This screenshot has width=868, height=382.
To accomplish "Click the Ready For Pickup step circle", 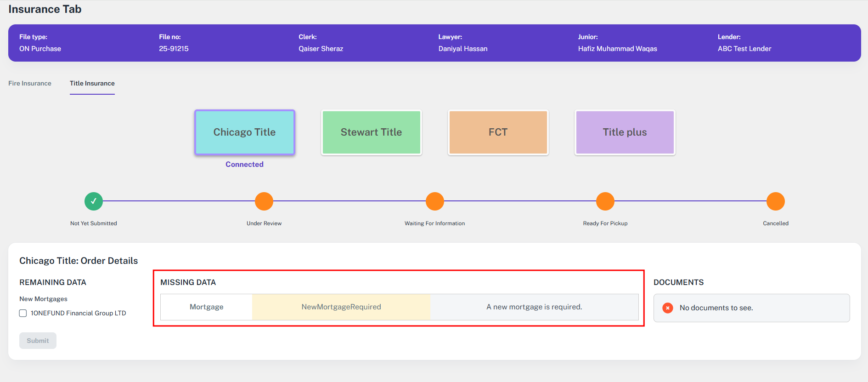I will 605,201.
